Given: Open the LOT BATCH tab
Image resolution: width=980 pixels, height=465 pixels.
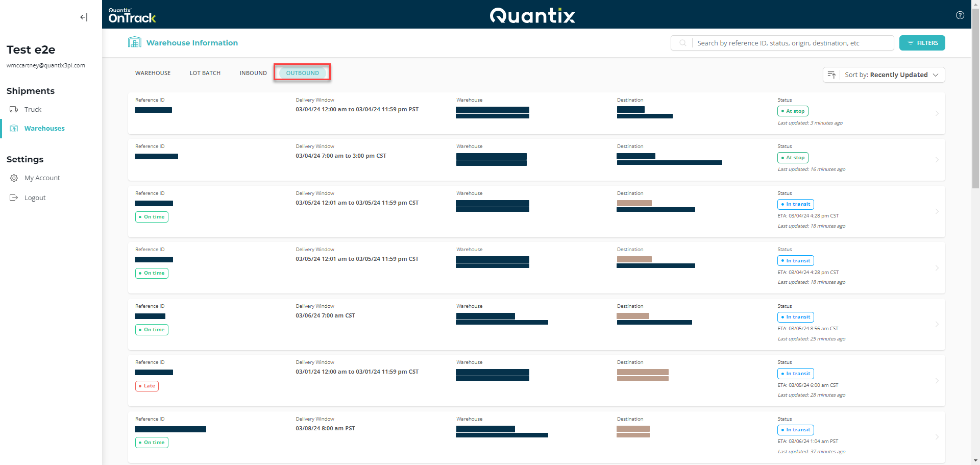Looking at the screenshot, I should tap(205, 72).
